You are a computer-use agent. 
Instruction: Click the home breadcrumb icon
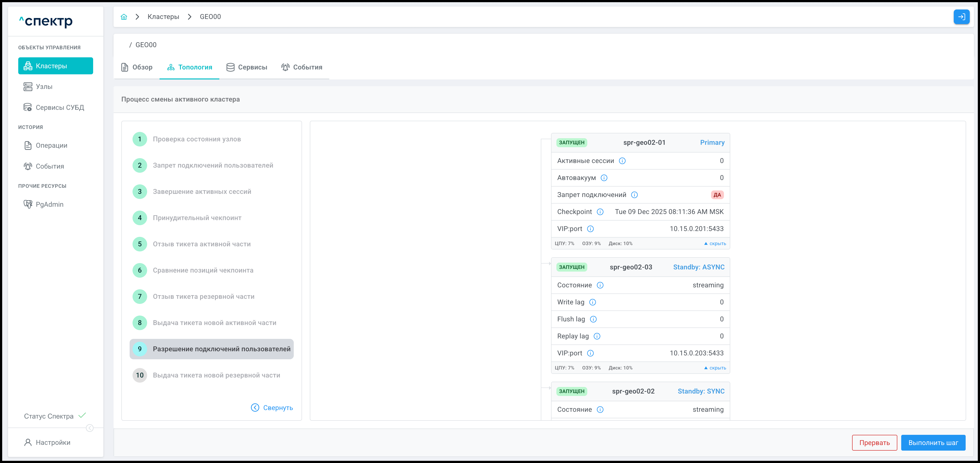click(124, 17)
